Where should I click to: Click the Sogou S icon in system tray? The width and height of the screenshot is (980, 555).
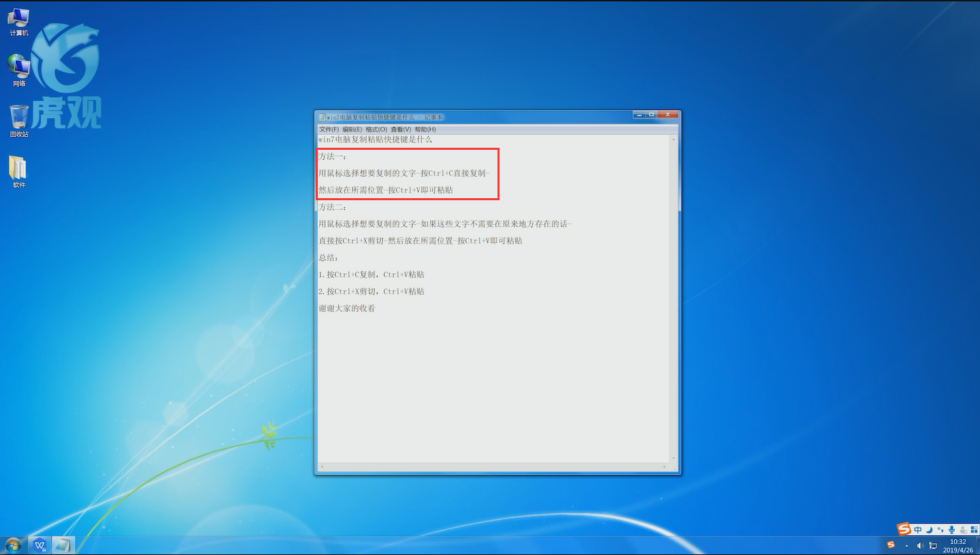[891, 545]
